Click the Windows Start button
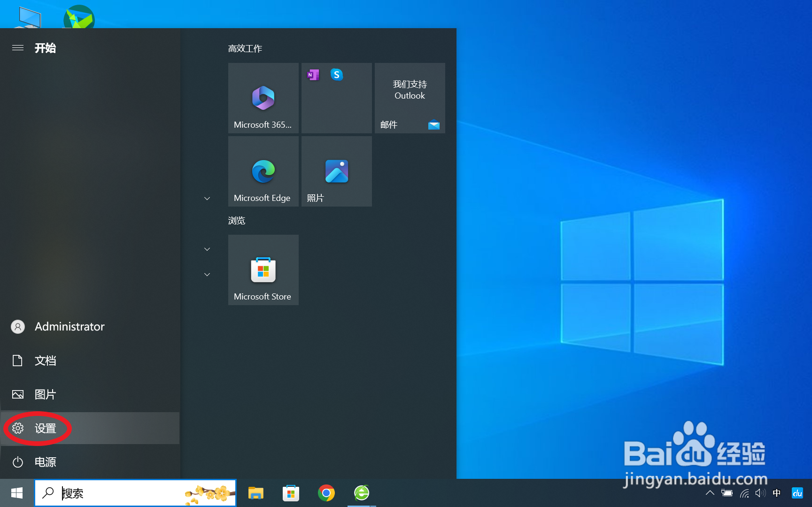This screenshot has width=812, height=507. [x=17, y=493]
